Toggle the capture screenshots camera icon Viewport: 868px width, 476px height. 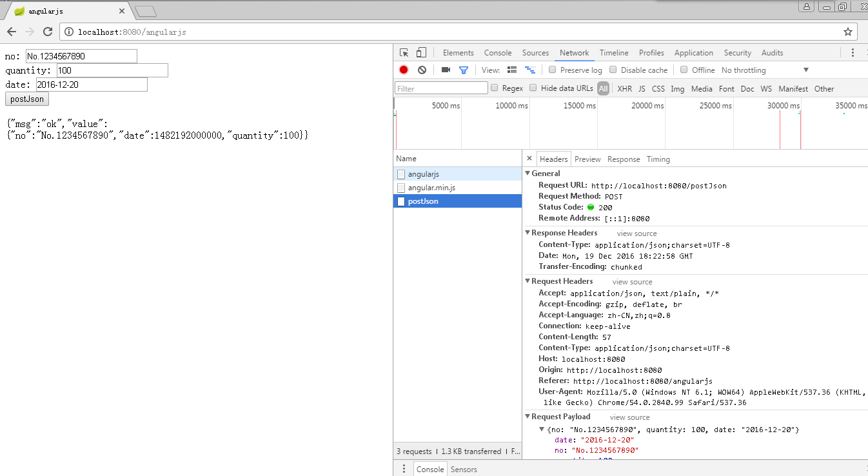point(446,70)
